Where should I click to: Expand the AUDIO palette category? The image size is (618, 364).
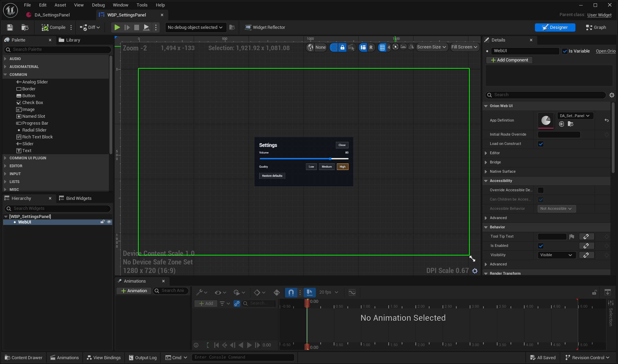5,59
